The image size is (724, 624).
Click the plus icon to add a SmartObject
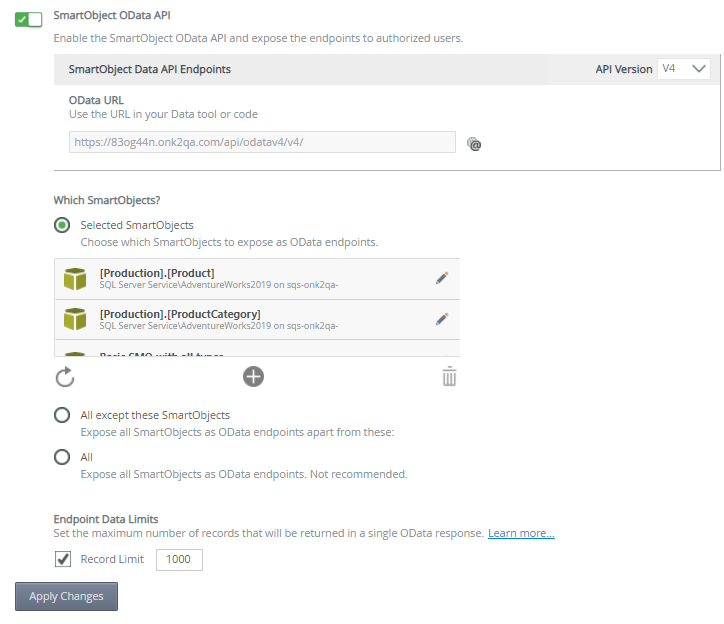tap(253, 376)
